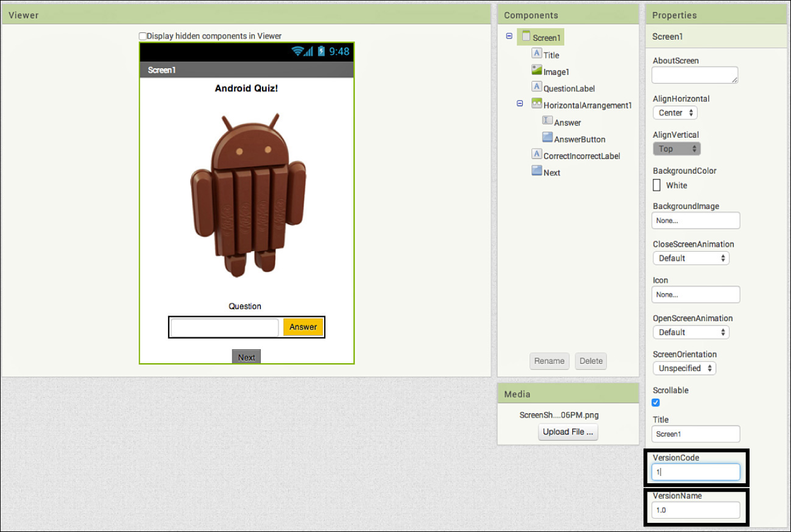
Task: Click the yellow Answer button in Viewer
Action: (303, 327)
